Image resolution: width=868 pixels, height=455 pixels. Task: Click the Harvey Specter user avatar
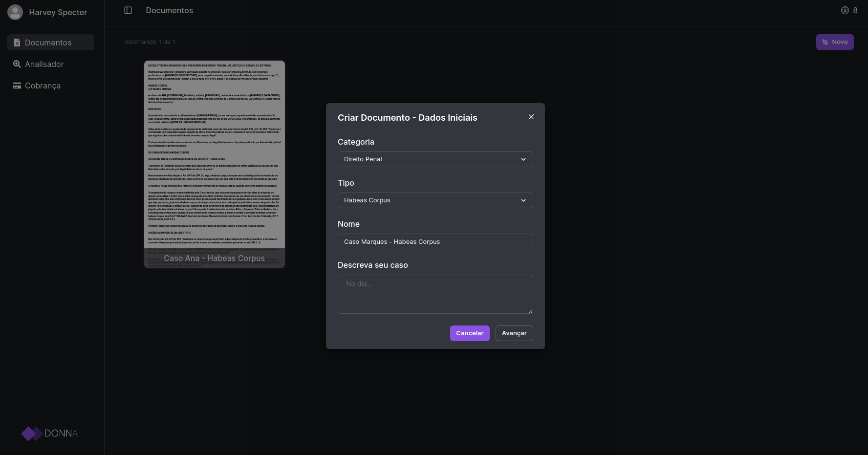tap(15, 12)
